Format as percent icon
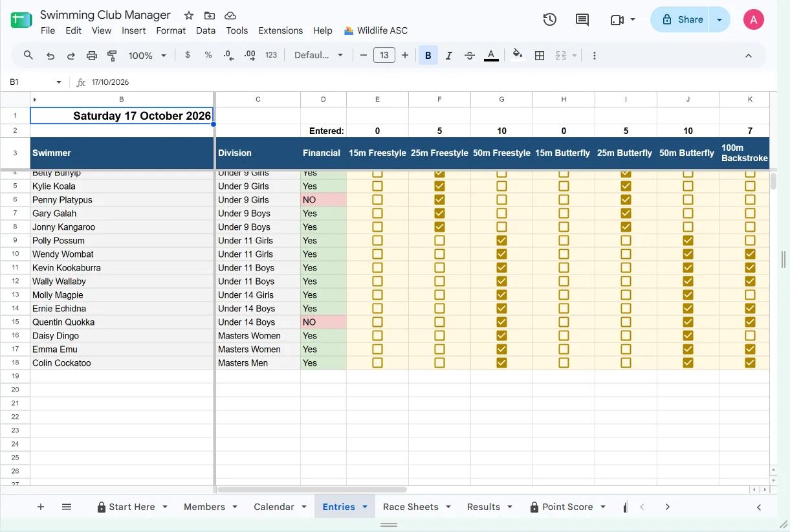The height and width of the screenshot is (532, 790). [x=208, y=56]
